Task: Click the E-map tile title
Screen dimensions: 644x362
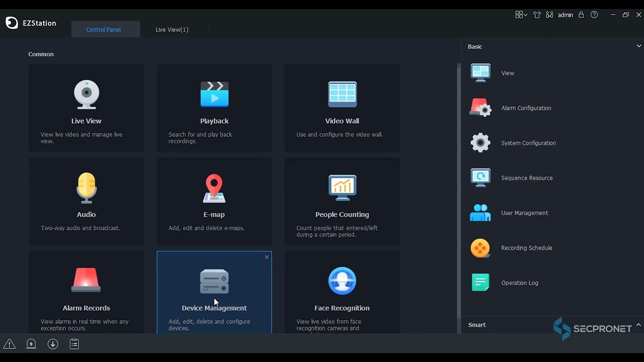Action: coord(214,215)
